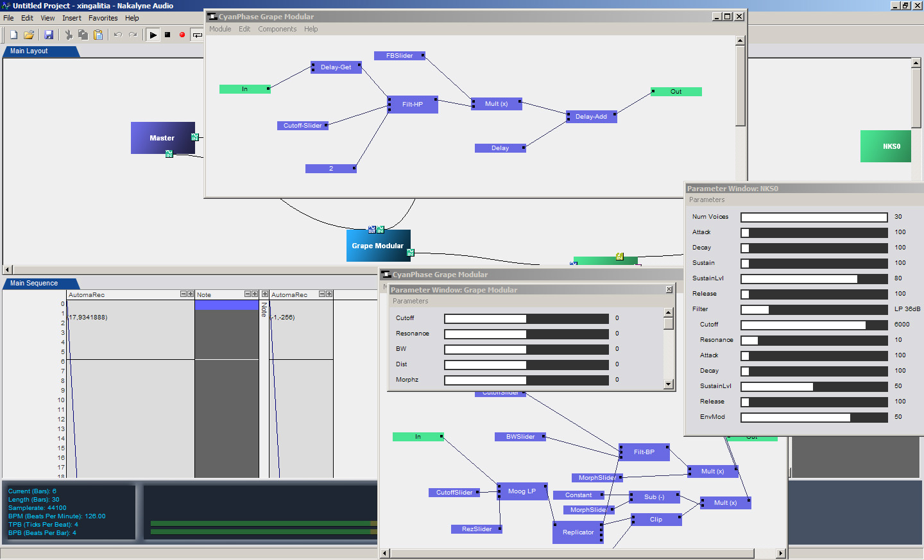Viewport: 924px width, 560px height.
Task: Click the Cut scissors icon
Action: pyautogui.click(x=69, y=35)
